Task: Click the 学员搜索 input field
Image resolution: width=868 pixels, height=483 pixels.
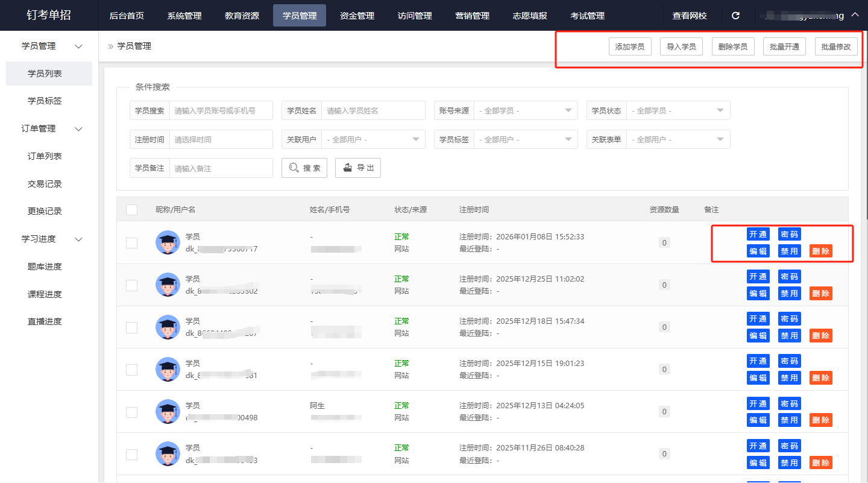Action: pyautogui.click(x=221, y=110)
